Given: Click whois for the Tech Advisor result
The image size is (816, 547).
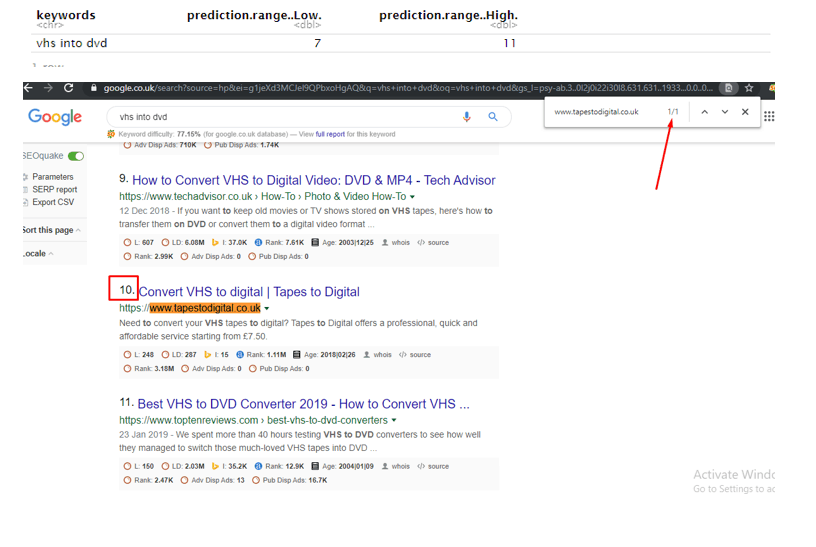Looking at the screenshot, I should (x=396, y=243).
